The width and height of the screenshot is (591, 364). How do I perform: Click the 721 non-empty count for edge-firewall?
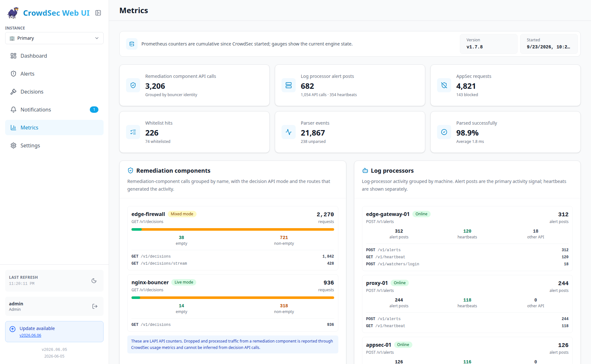(x=284, y=237)
